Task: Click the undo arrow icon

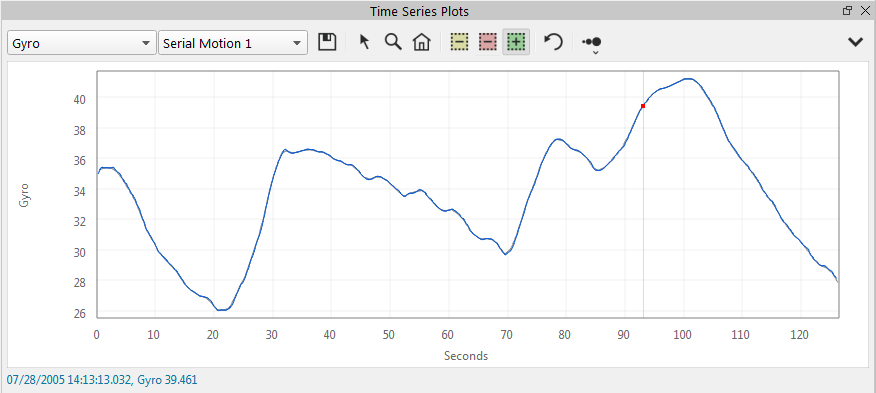Action: click(553, 42)
